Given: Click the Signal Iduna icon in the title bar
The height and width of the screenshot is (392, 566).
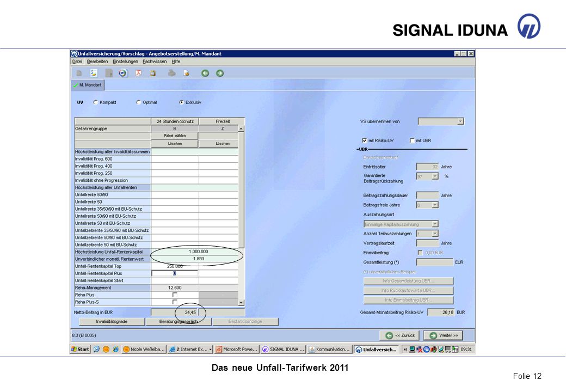Looking at the screenshot, I should (75, 54).
